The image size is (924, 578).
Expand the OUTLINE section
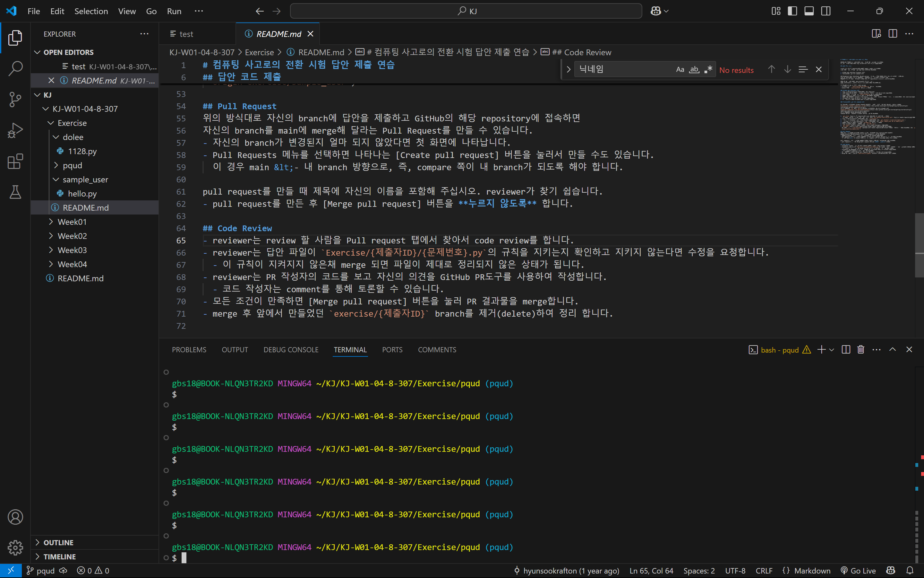[x=94, y=542]
